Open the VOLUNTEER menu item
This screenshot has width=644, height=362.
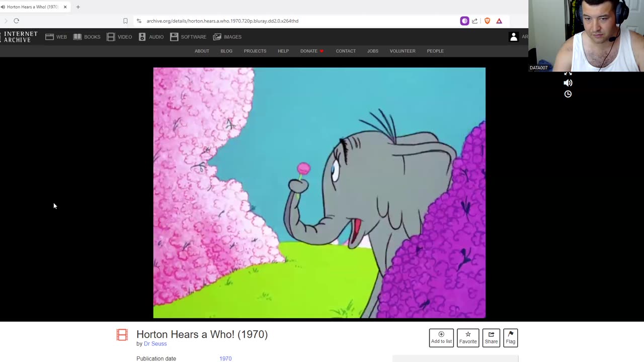[403, 51]
